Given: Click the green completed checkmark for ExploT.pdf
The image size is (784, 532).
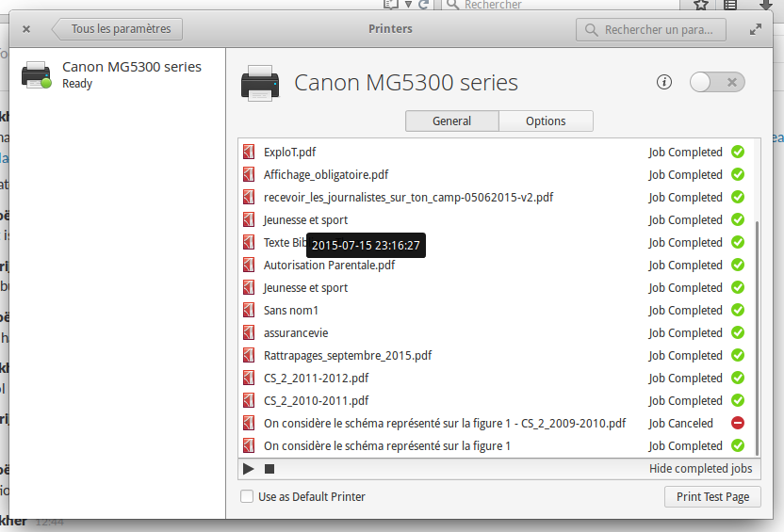Looking at the screenshot, I should [738, 152].
